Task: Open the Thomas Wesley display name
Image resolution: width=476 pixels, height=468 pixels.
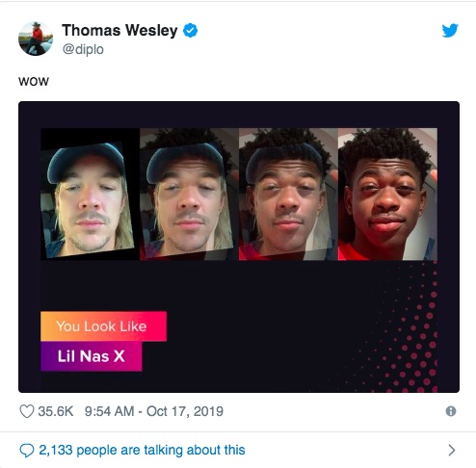Action: (x=119, y=31)
